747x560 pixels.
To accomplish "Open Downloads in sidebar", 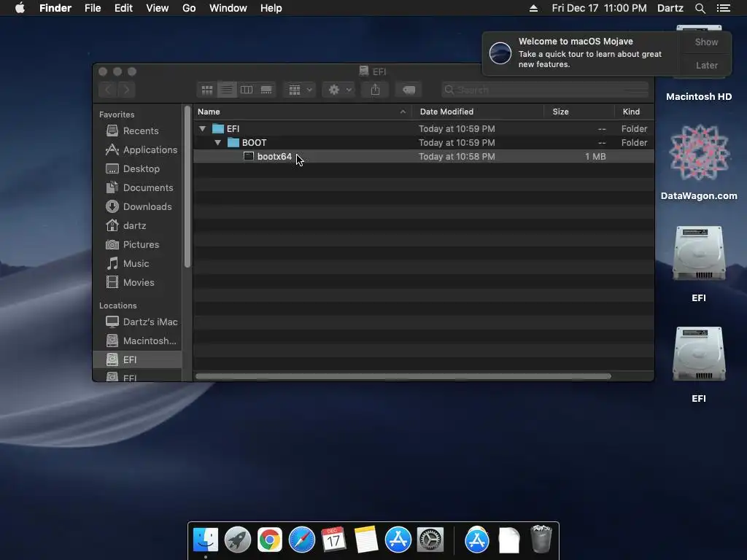I will pos(138,206).
